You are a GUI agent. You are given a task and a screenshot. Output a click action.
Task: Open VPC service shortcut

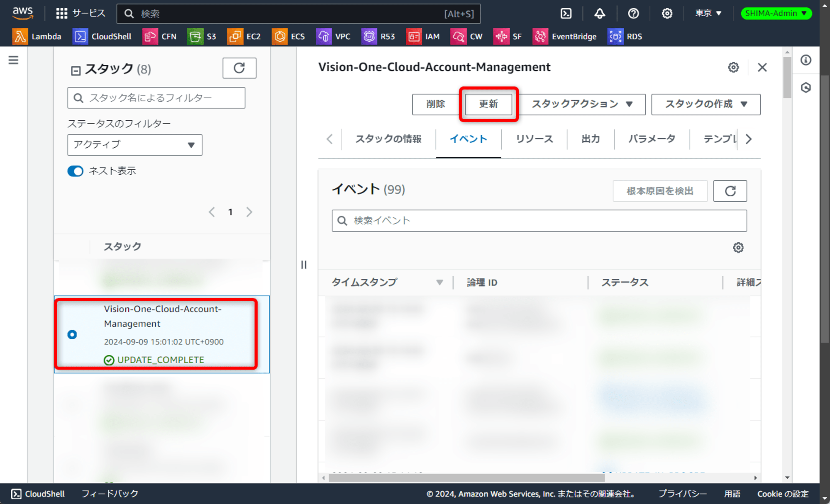[x=333, y=37]
